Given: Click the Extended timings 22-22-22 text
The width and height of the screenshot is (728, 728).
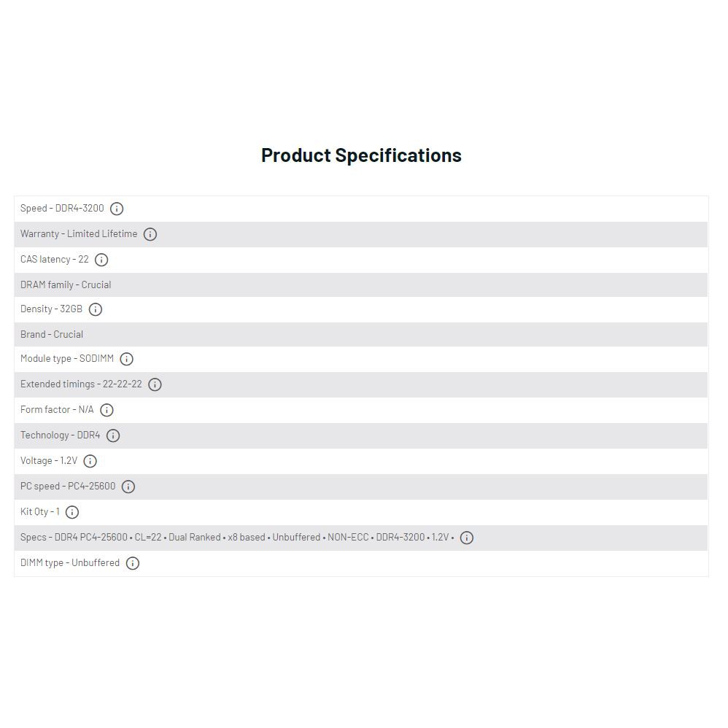Looking at the screenshot, I should (x=81, y=384).
